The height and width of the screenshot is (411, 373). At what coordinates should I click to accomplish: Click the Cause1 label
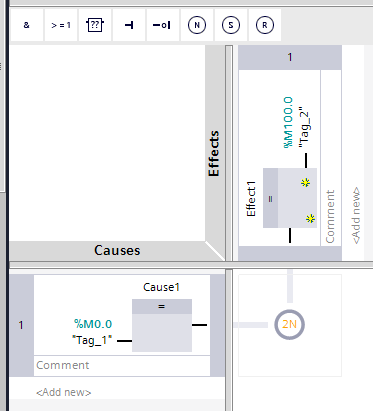[161, 287]
